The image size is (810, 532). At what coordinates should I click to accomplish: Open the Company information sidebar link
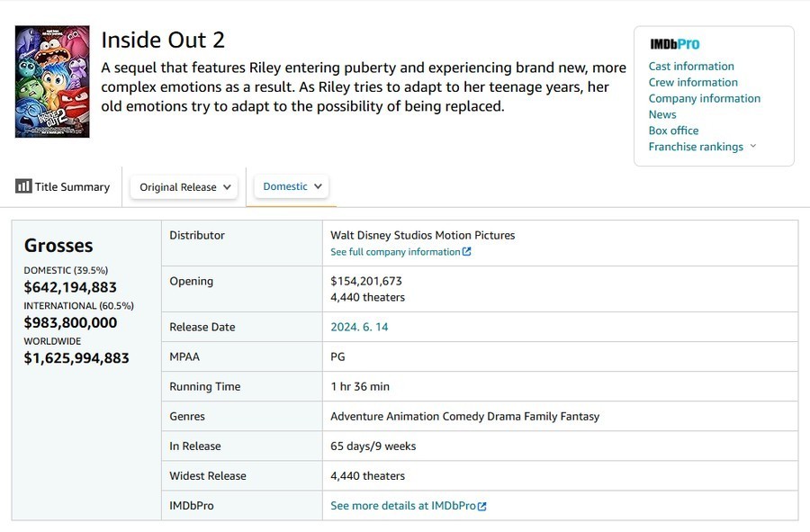pyautogui.click(x=704, y=98)
